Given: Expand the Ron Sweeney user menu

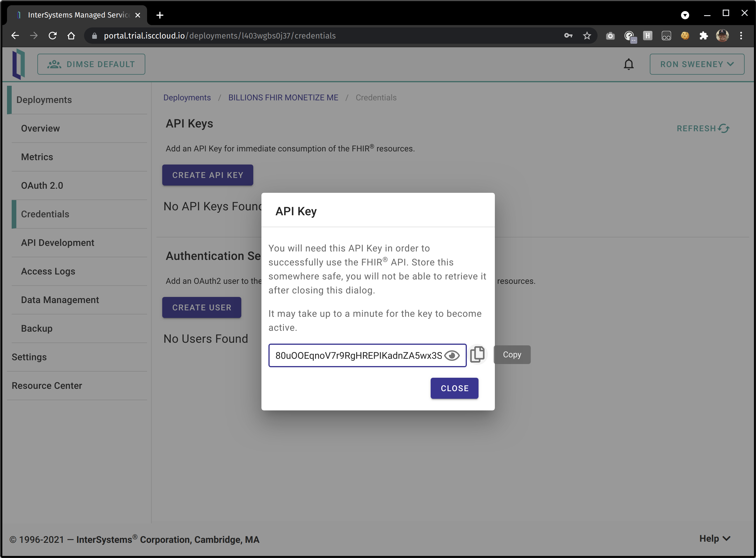Looking at the screenshot, I should 696,64.
